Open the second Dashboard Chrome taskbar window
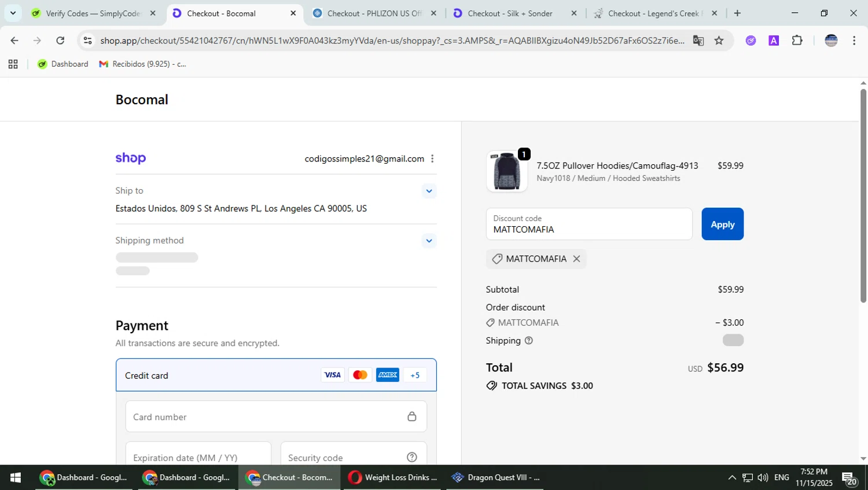The image size is (868, 490). click(x=186, y=477)
